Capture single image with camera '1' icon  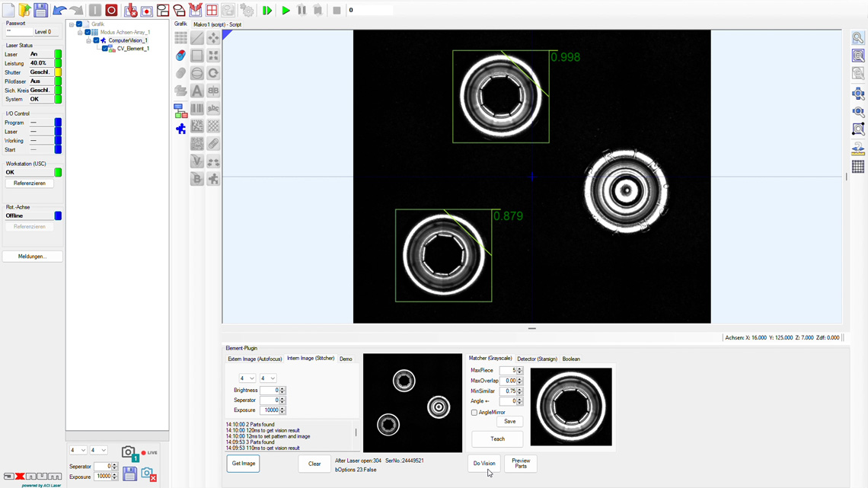coord(129,454)
